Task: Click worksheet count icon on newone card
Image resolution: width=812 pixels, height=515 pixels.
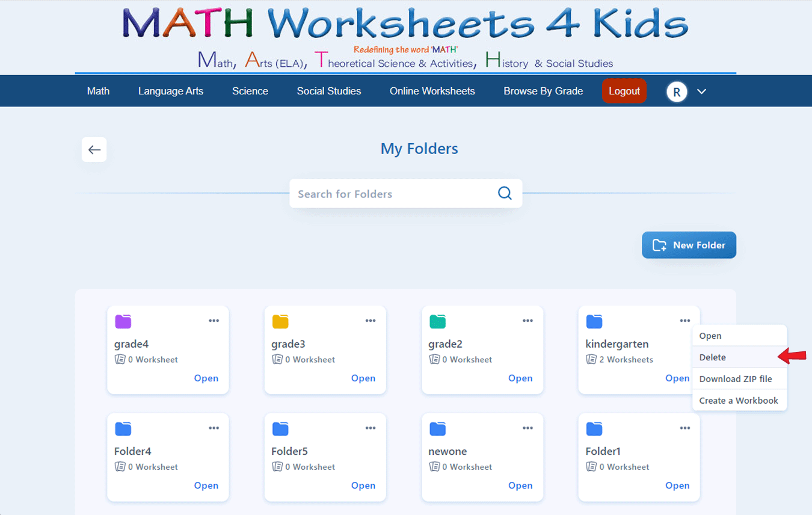Action: click(434, 467)
